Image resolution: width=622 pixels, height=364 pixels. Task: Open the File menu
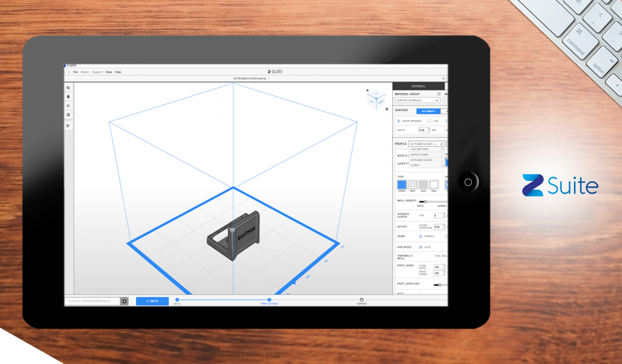[x=75, y=72]
